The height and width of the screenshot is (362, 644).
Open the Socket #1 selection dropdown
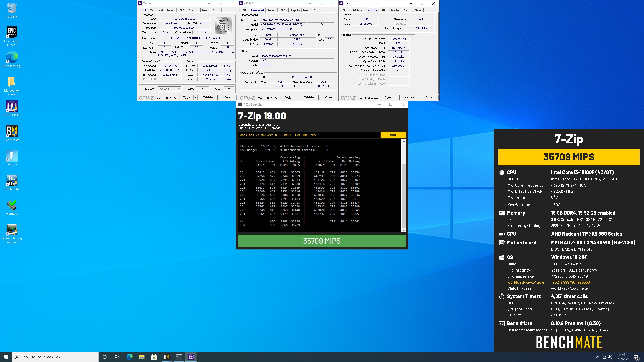(x=169, y=89)
